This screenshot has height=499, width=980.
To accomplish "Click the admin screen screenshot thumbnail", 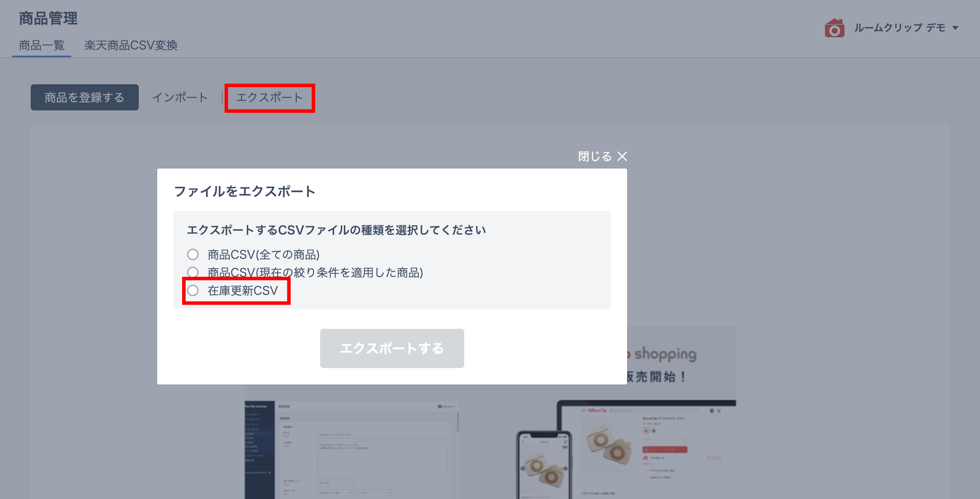I will click(351, 449).
